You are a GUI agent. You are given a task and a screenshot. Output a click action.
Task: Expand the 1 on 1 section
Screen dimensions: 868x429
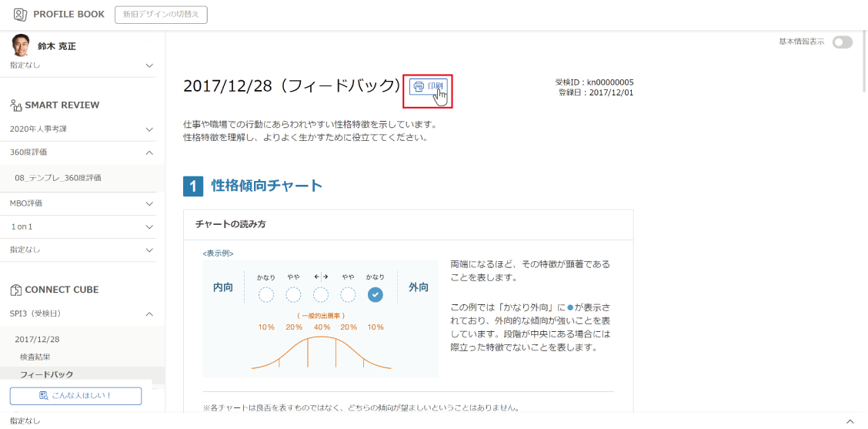(149, 227)
